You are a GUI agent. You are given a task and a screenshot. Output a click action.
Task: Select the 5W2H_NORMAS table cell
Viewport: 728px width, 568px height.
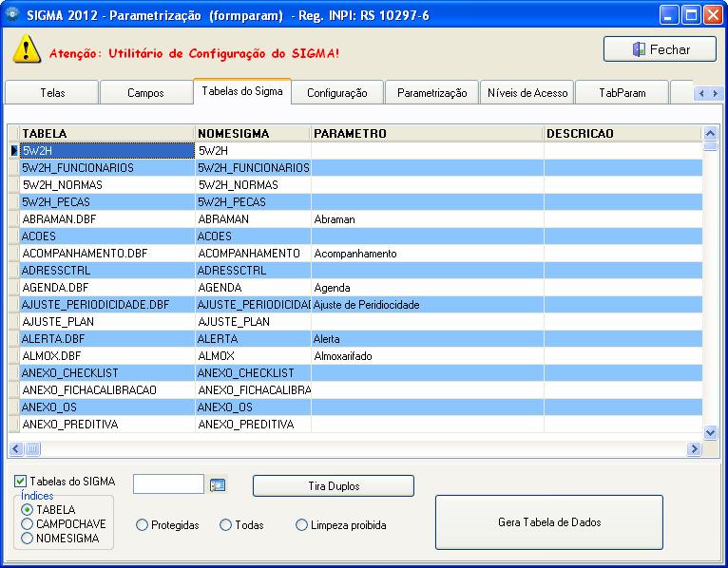click(x=107, y=184)
